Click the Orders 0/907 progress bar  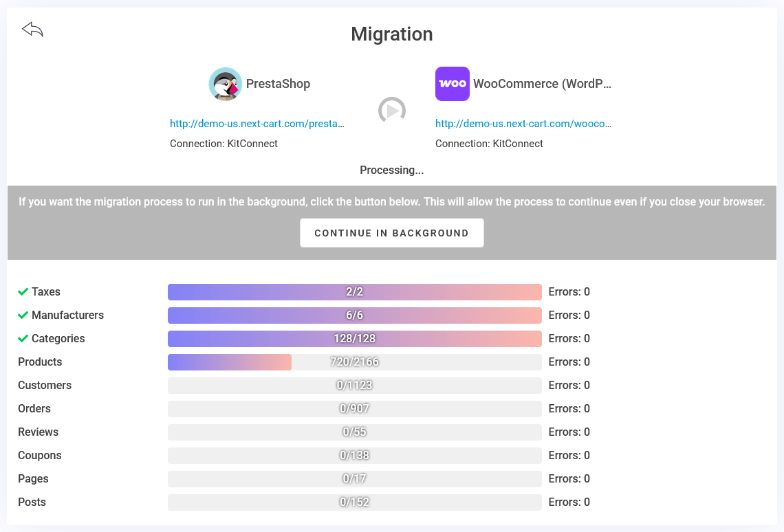pos(354,408)
